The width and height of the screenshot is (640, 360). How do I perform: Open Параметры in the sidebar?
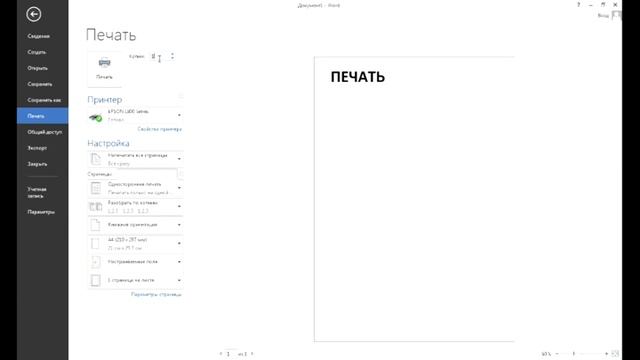pos(42,212)
